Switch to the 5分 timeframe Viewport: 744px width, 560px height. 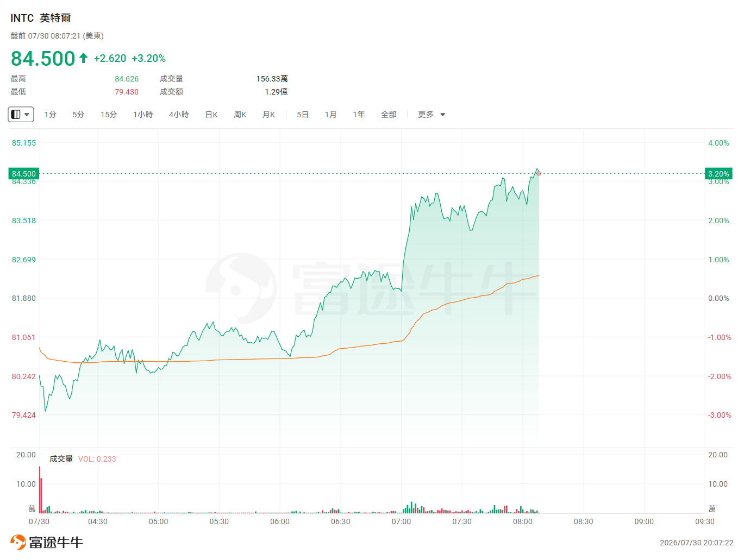click(x=79, y=115)
